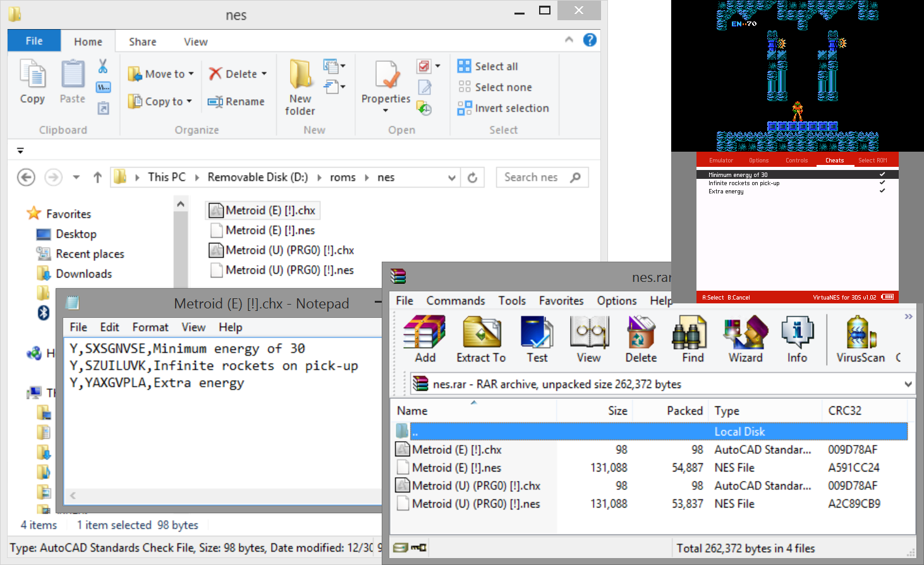
Task: Click the Copy icon in Explorer ribbon
Action: (32, 75)
